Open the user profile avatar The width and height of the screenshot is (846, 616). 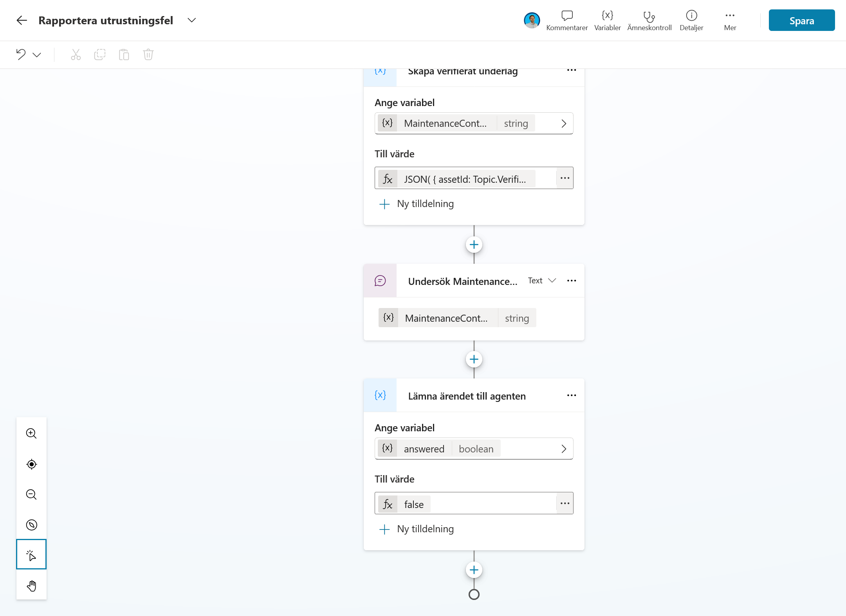pos(532,20)
